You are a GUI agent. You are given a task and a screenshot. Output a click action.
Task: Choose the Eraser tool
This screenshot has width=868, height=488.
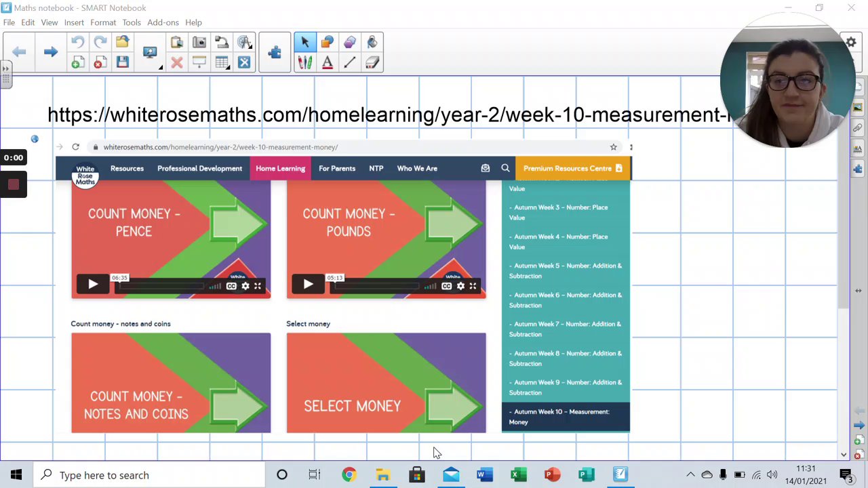coord(372,63)
